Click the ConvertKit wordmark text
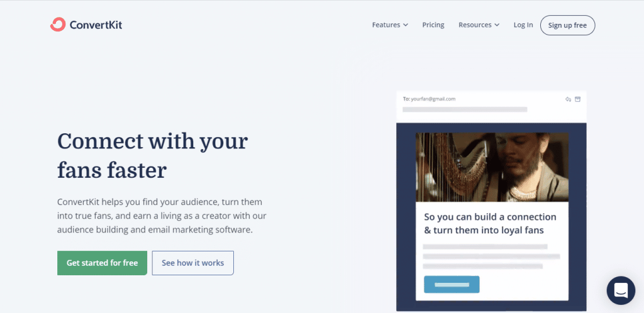The height and width of the screenshot is (313, 644). point(96,25)
